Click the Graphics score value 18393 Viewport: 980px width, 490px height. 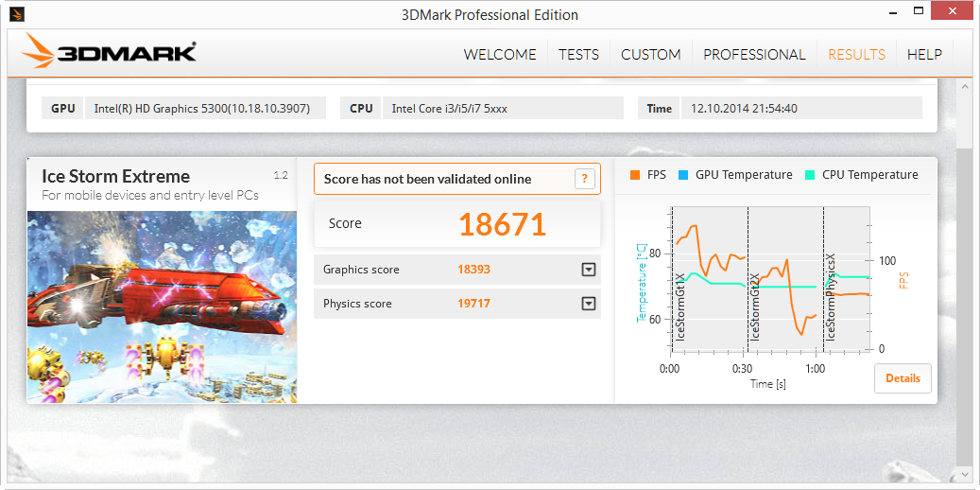[x=473, y=270]
